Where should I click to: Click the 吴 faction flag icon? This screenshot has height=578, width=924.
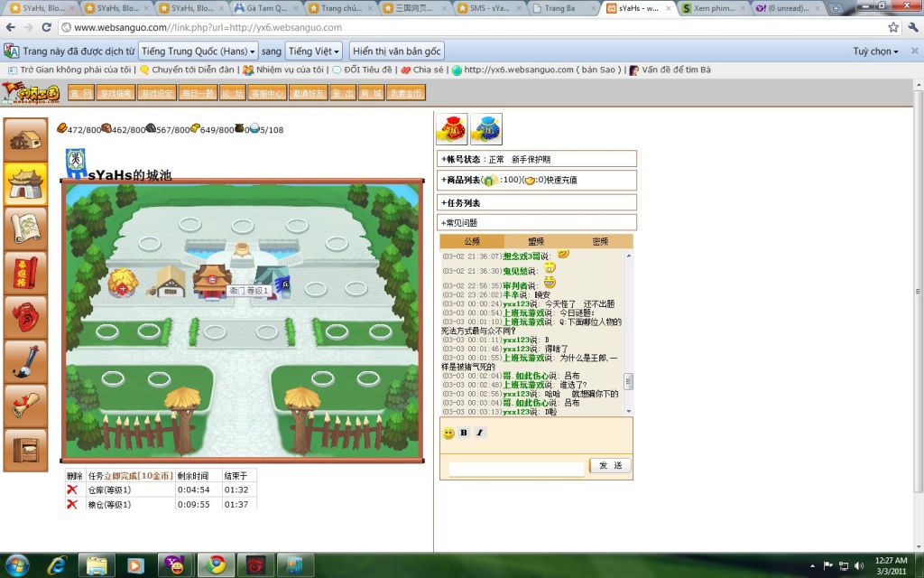point(76,163)
